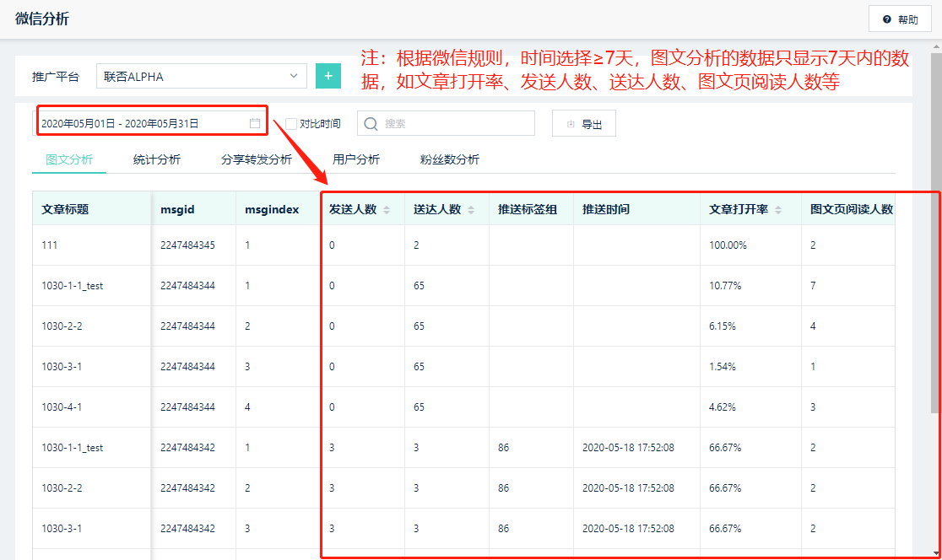Screen dimensions: 942x560
Task: Open the calendar icon in date range
Action: click(255, 123)
